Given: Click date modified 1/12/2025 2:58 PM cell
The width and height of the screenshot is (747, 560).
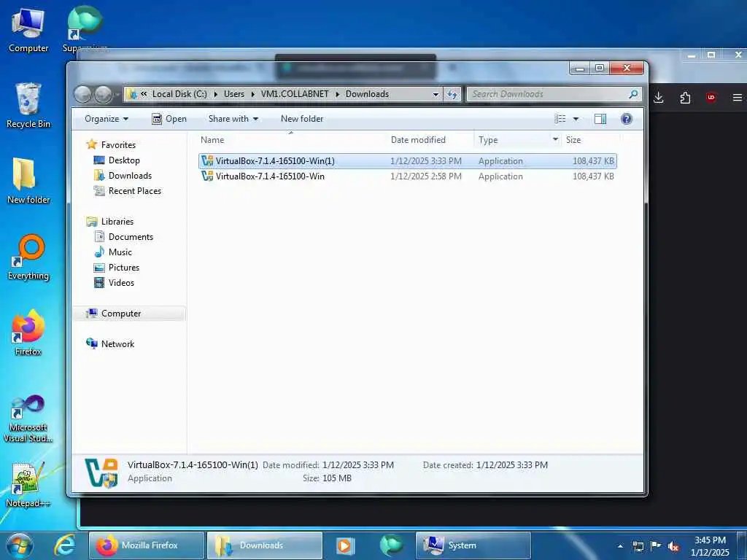Looking at the screenshot, I should 426,176.
